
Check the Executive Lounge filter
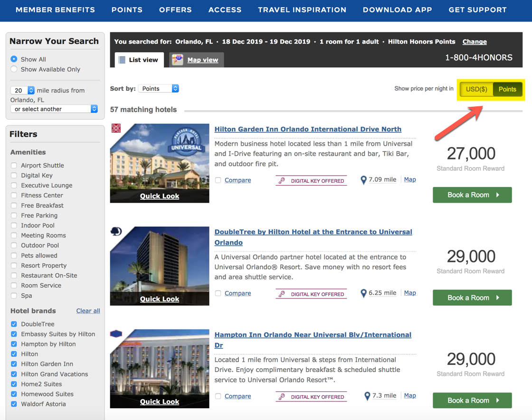(x=14, y=186)
